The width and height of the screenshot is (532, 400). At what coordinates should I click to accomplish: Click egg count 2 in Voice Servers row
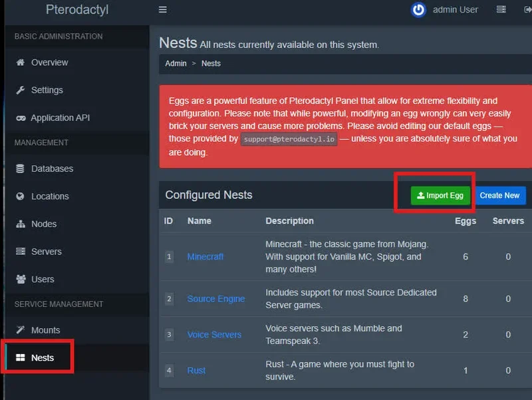click(x=465, y=335)
